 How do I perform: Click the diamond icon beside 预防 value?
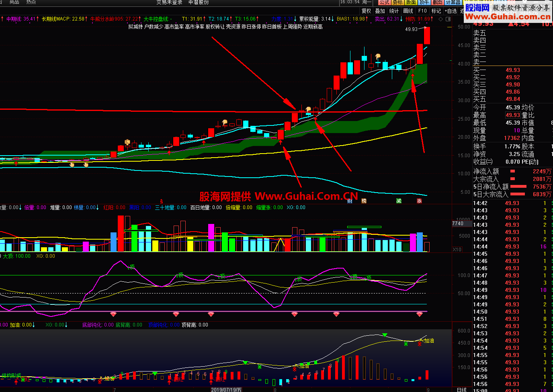[x=441, y=19]
